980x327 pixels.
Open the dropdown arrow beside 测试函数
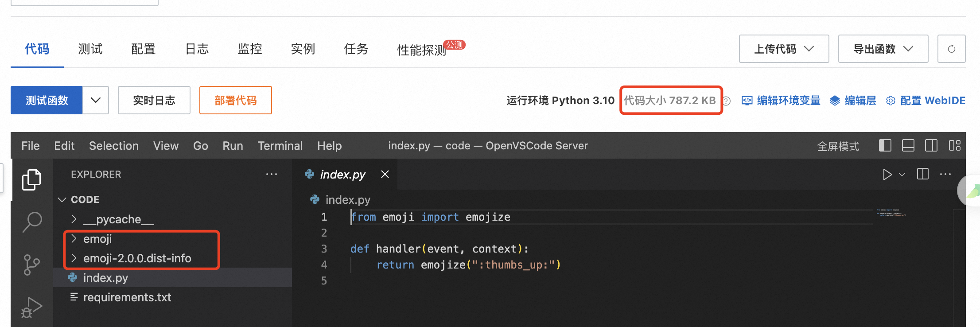click(x=96, y=100)
